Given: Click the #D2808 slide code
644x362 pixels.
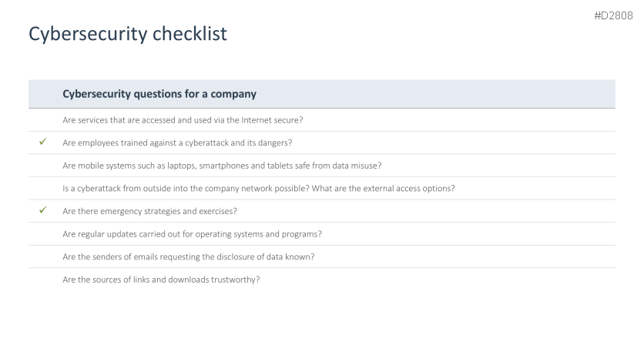Looking at the screenshot, I should (x=613, y=16).
